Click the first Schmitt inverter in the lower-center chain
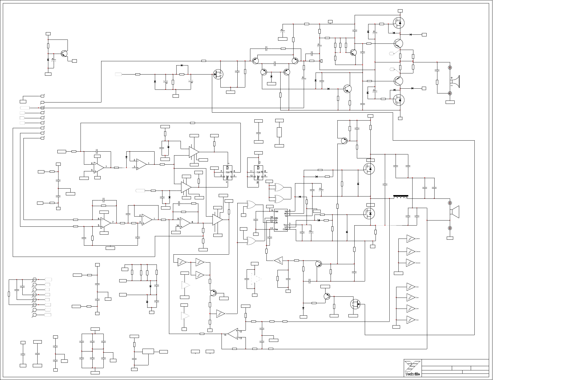Viewport: 588px width, 380px height. [x=182, y=262]
